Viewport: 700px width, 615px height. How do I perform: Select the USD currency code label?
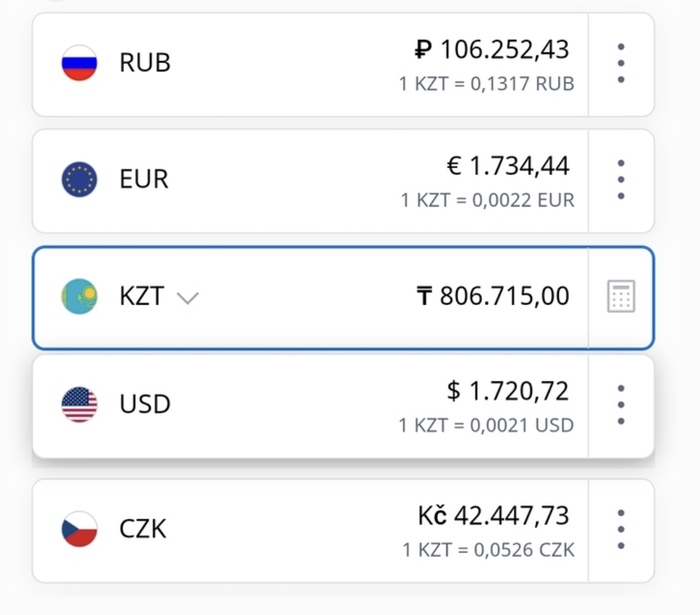tap(145, 404)
